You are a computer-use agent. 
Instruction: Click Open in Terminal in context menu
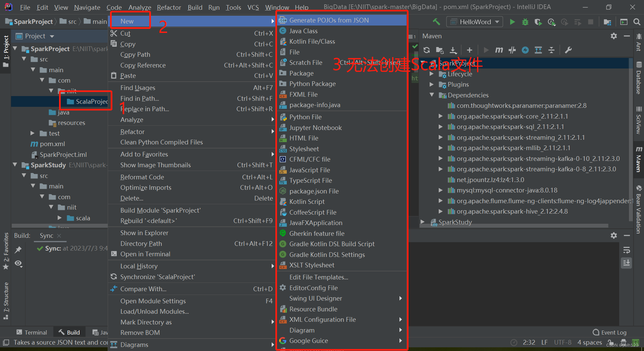(x=192, y=254)
